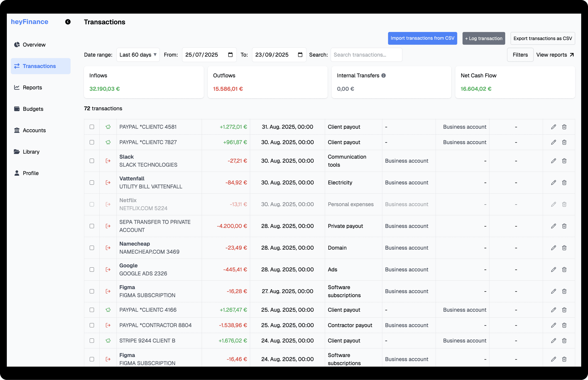588x380 pixels.
Task: Open the Overview page in sidebar
Action: (41, 45)
